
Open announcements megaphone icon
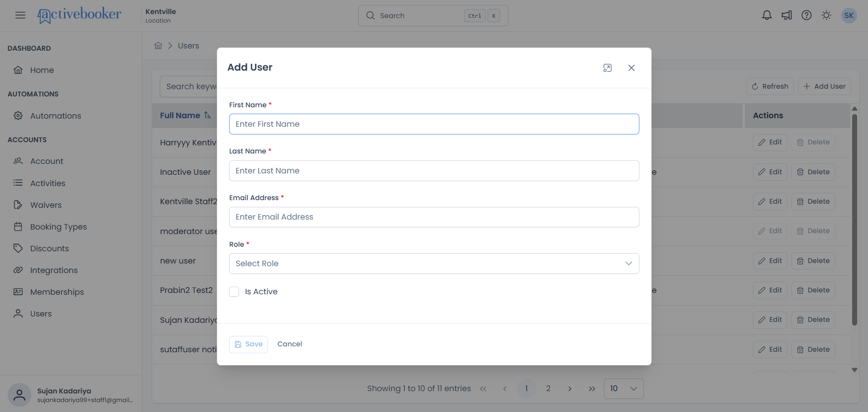coord(786,15)
